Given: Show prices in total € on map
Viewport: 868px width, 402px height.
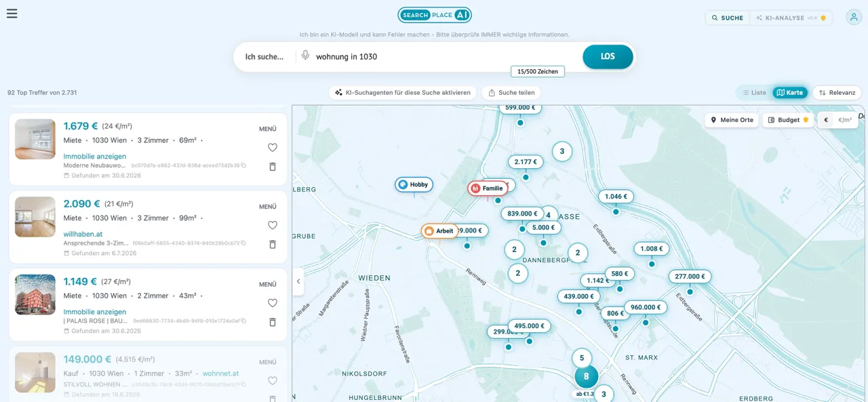Looking at the screenshot, I should pyautogui.click(x=826, y=120).
